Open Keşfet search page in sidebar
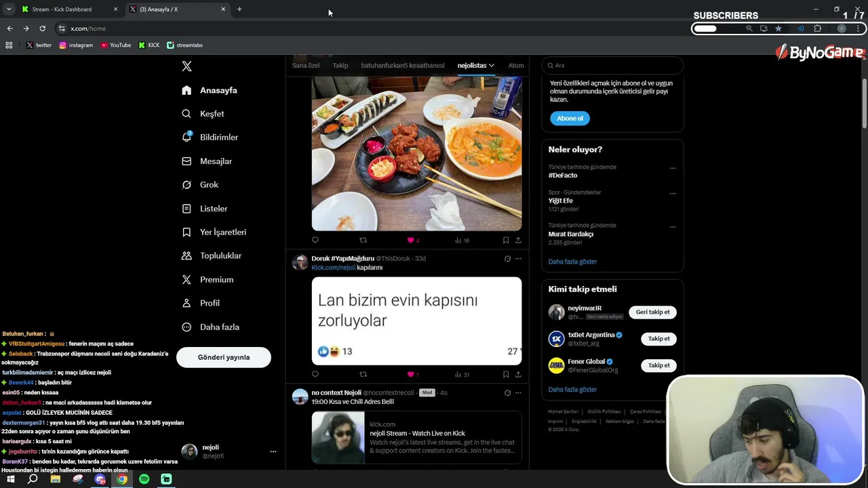868x488 pixels. 203,114
